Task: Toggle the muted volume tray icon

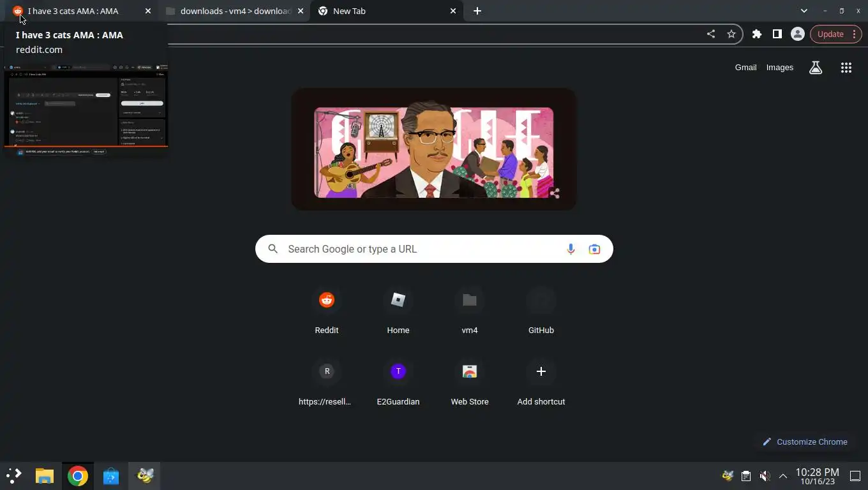Action: click(765, 476)
